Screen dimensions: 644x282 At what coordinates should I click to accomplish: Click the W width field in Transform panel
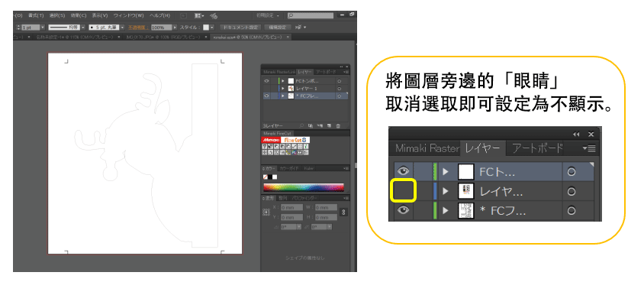pyautogui.click(x=326, y=208)
